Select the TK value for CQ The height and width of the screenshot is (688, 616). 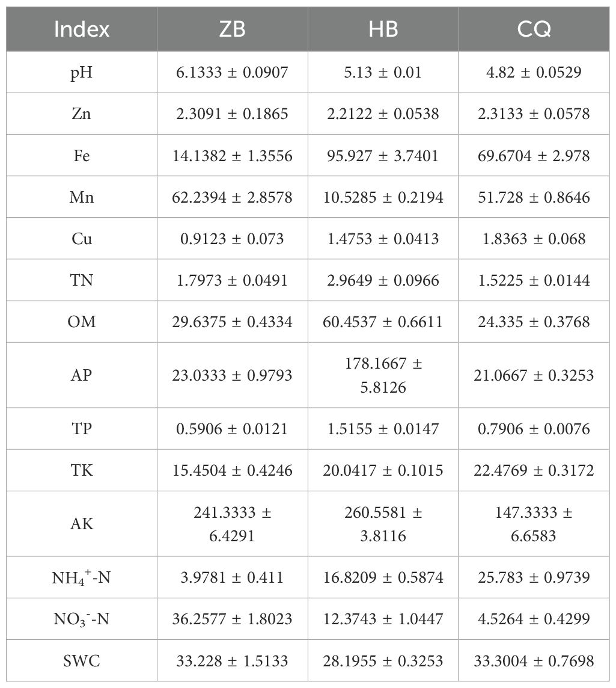tap(534, 470)
